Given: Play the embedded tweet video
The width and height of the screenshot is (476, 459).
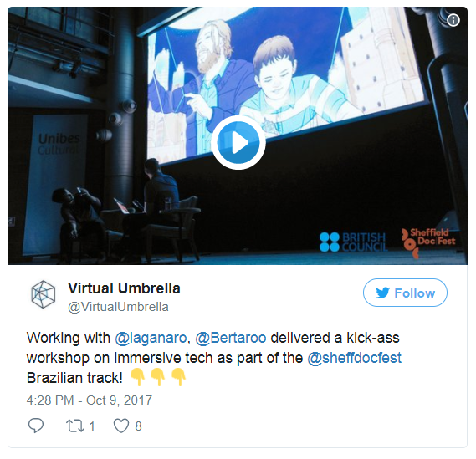Looking at the screenshot, I should pyautogui.click(x=238, y=143).
